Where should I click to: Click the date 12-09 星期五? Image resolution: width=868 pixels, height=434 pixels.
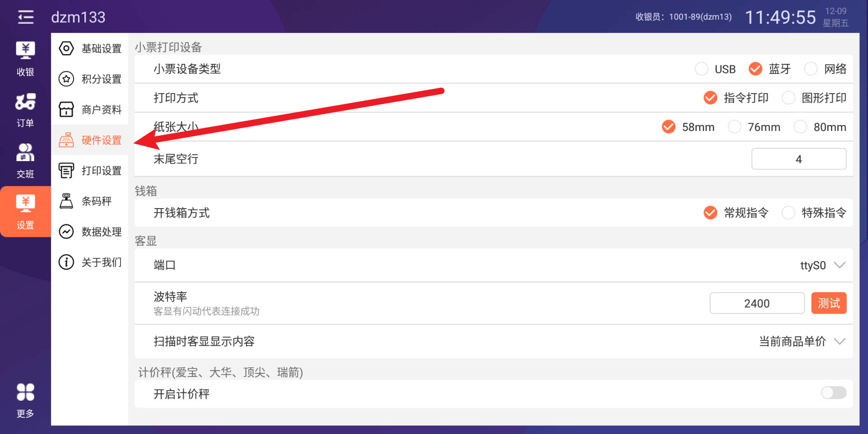click(x=836, y=17)
